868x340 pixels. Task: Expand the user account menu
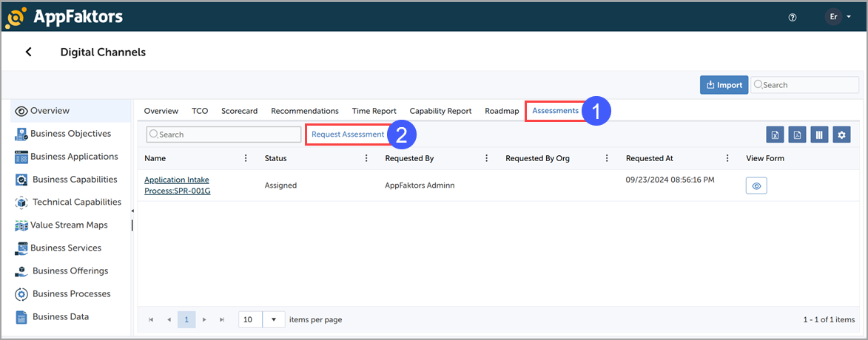click(x=839, y=17)
